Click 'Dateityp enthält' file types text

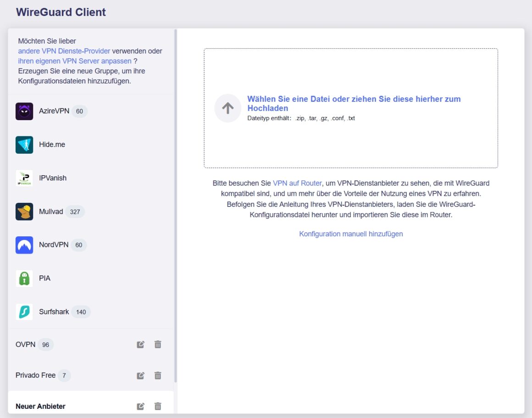coord(301,118)
